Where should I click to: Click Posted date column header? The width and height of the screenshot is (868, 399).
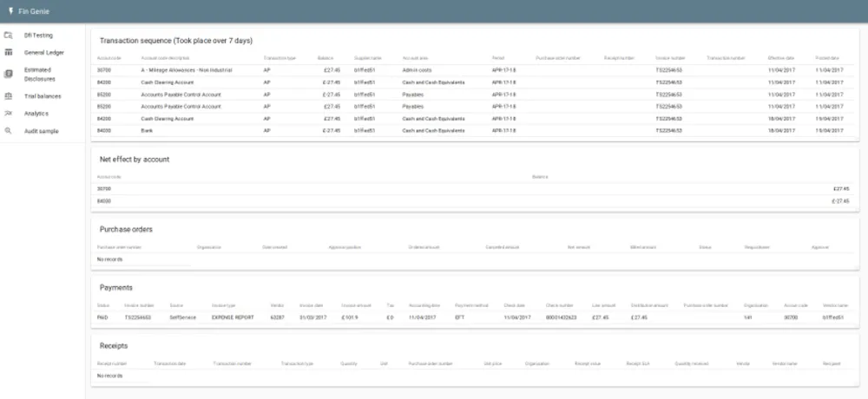[x=827, y=58]
